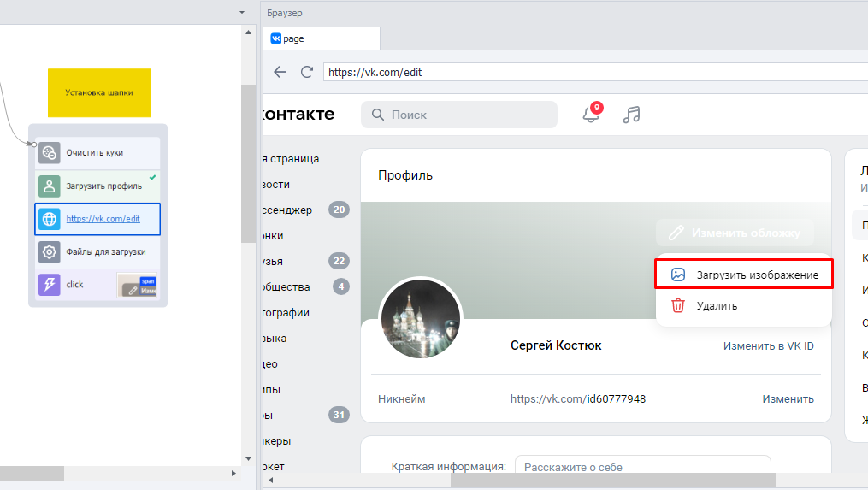Click the Сергей Костюк profile name

[556, 345]
